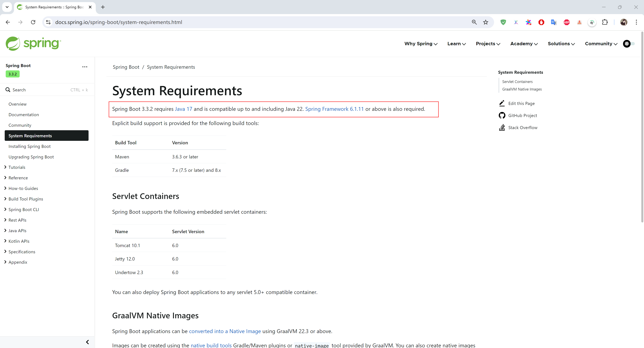Click the Edit this Page pencil icon

coord(502,103)
